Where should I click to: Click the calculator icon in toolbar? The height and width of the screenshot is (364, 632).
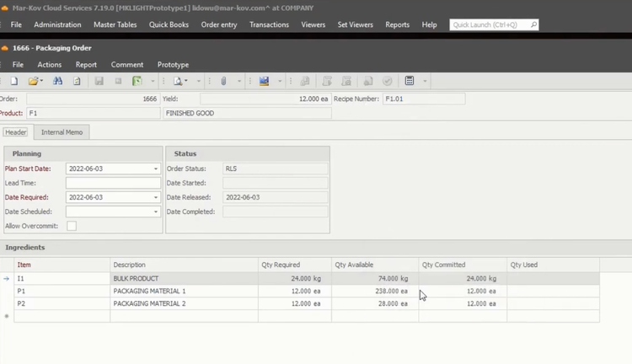[410, 82]
